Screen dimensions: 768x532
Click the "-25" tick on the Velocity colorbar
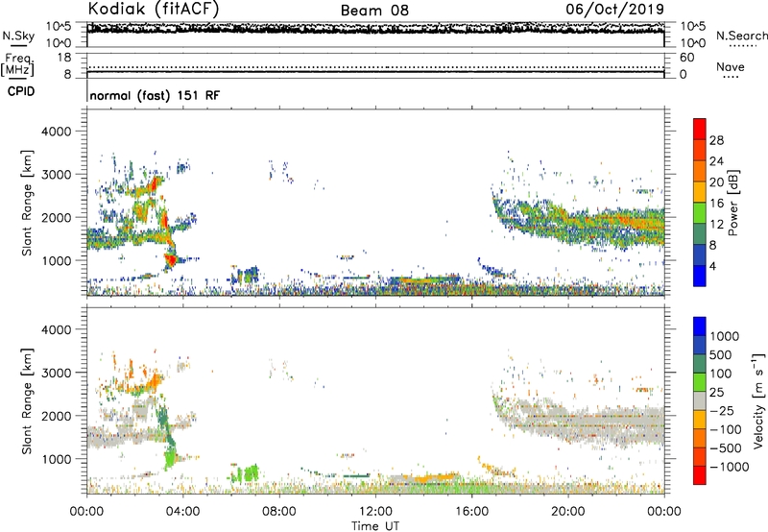click(x=723, y=411)
